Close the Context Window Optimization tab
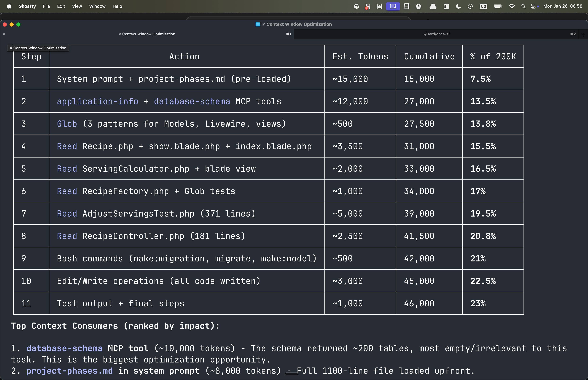 tap(4, 34)
